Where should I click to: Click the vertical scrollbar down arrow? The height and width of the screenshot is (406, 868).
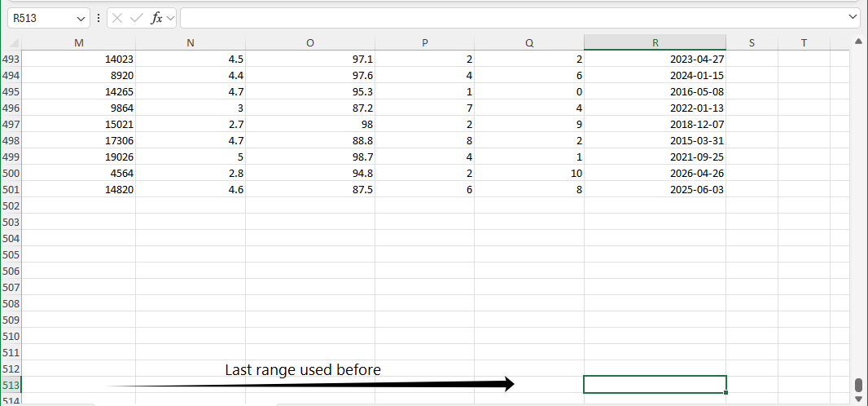coord(858,399)
